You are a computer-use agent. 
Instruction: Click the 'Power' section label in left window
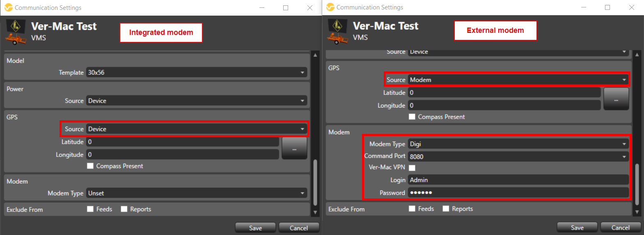point(15,89)
